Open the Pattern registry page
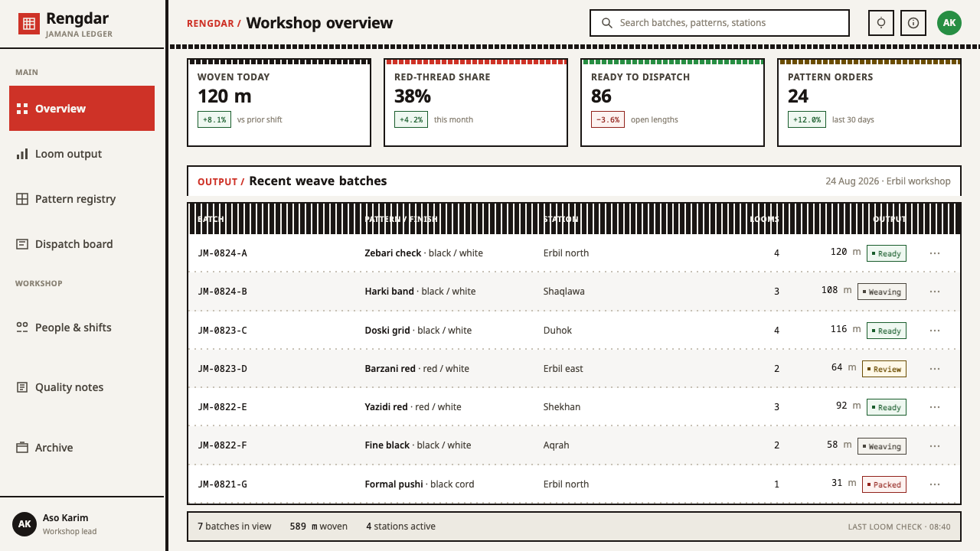 pyautogui.click(x=82, y=199)
